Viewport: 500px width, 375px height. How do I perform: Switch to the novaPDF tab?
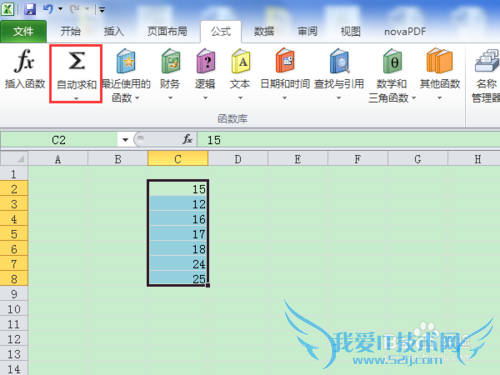405,32
